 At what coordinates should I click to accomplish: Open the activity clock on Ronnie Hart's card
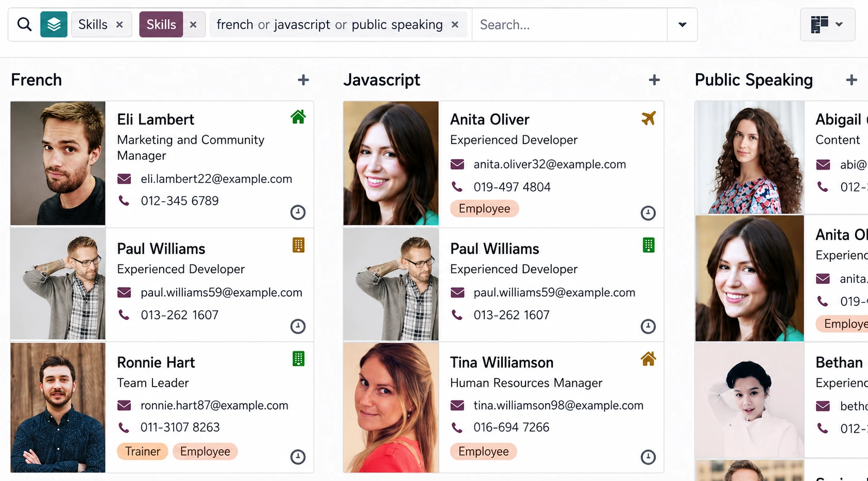tap(298, 457)
